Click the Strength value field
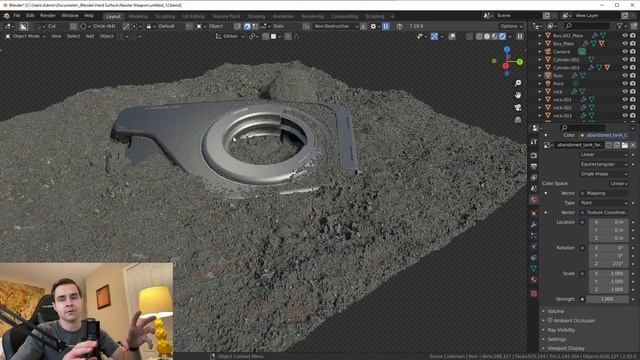640x360 pixels. (x=608, y=299)
